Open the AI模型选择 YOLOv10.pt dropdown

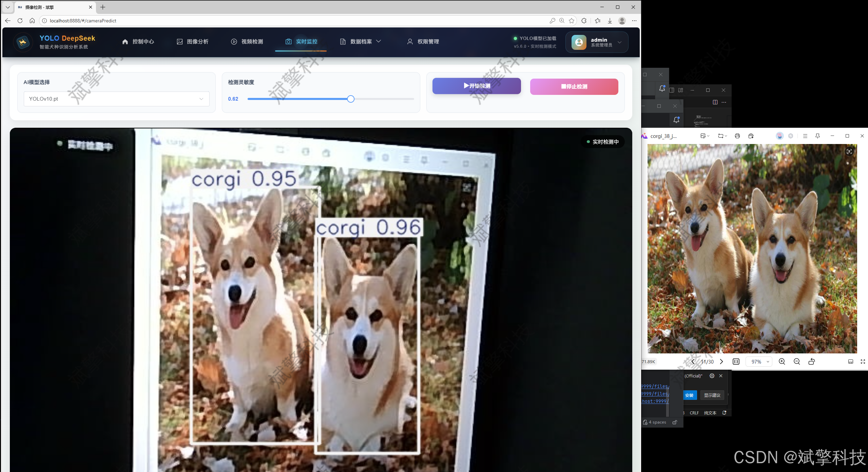coord(116,99)
